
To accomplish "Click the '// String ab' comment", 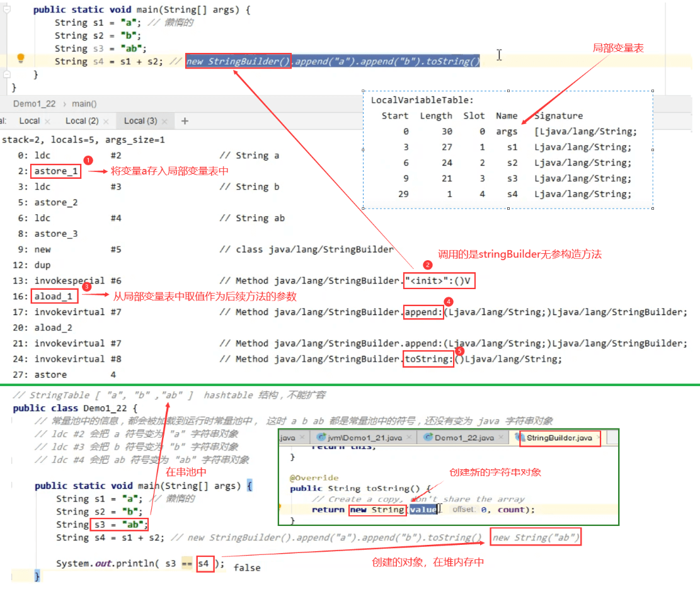I will [x=252, y=218].
